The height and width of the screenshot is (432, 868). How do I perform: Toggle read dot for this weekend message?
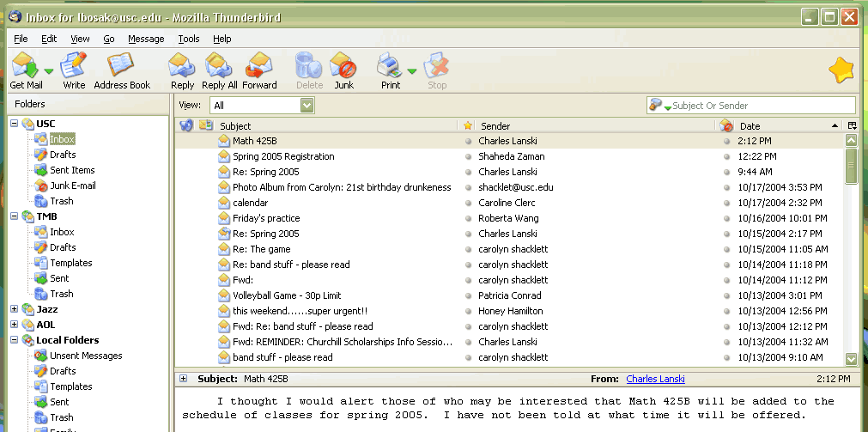coord(468,311)
